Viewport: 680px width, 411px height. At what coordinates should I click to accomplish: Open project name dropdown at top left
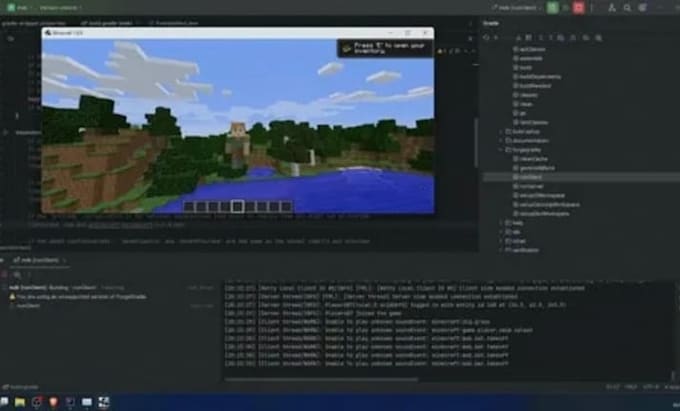19,7
